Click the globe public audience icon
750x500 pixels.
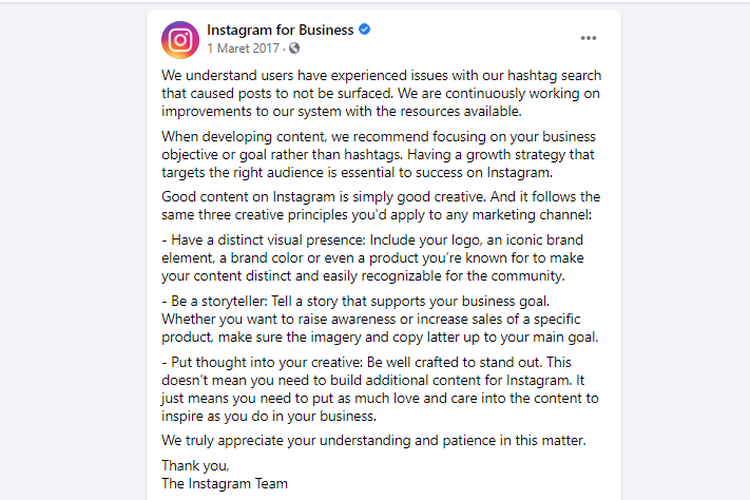pyautogui.click(x=294, y=48)
